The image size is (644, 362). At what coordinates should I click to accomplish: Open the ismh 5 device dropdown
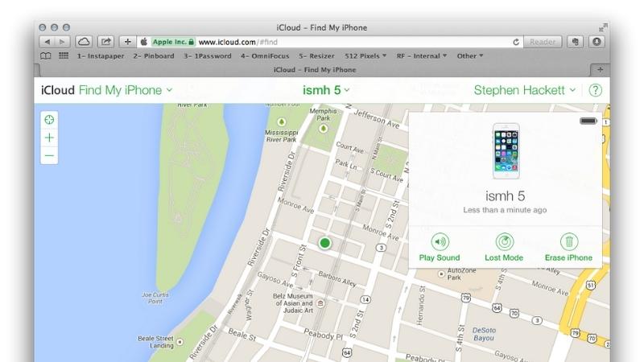coord(326,90)
